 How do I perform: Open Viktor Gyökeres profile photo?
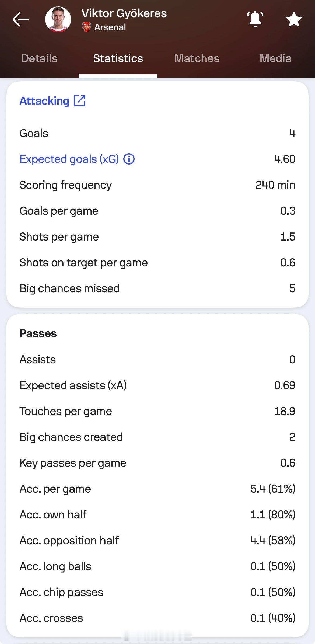pyautogui.click(x=58, y=19)
